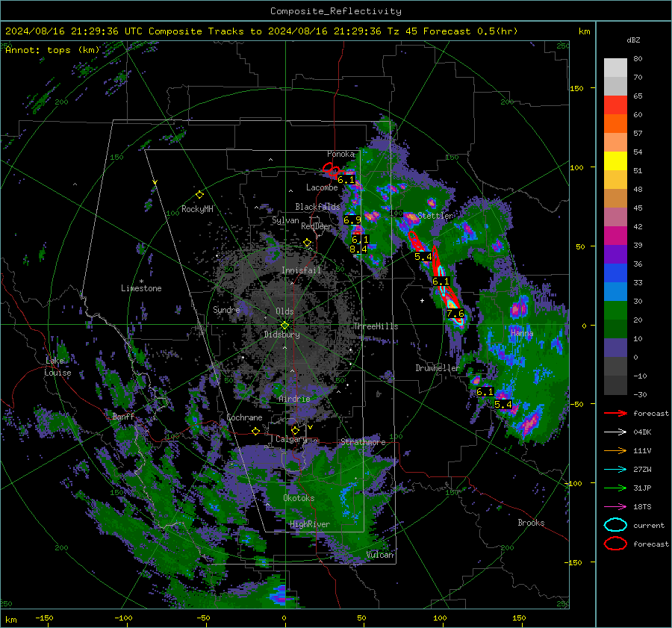Click the ThreeHills city label

point(376,326)
